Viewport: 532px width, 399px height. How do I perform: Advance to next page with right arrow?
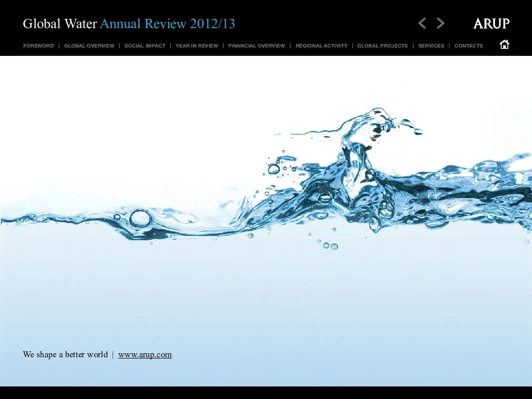[440, 23]
